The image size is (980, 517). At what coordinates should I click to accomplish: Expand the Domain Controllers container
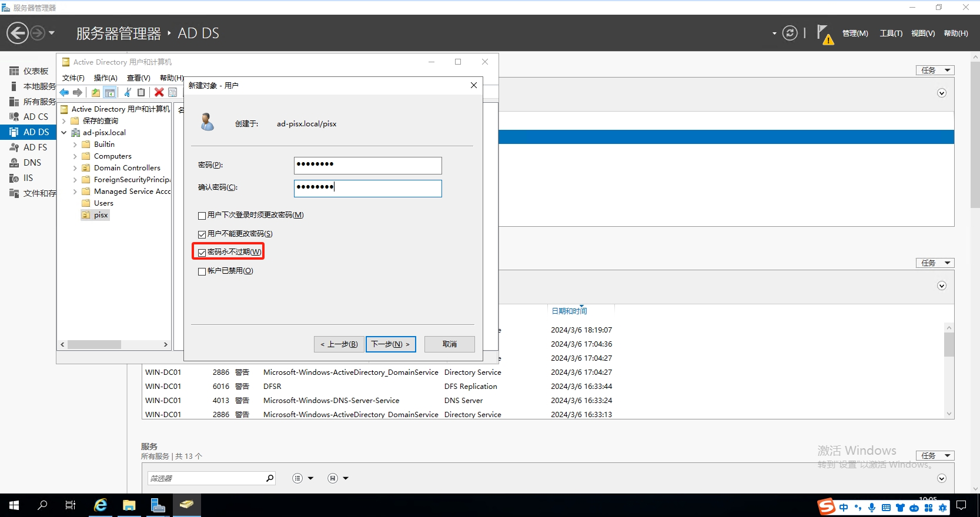[x=75, y=168]
